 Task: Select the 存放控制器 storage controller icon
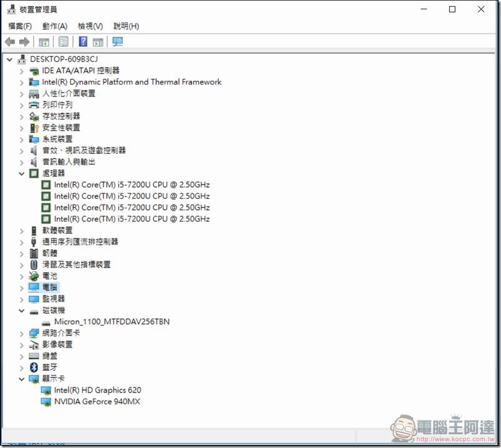tap(34, 117)
